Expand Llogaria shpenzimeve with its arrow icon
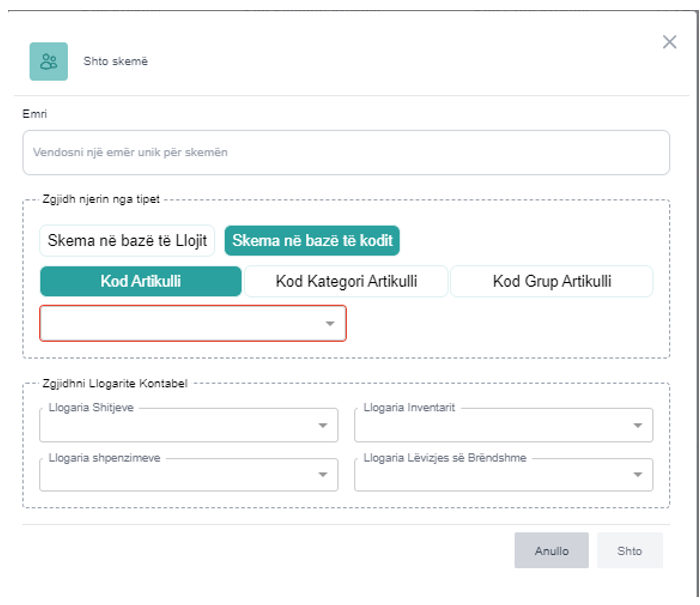Image resolution: width=700 pixels, height=605 pixels. pos(322,475)
